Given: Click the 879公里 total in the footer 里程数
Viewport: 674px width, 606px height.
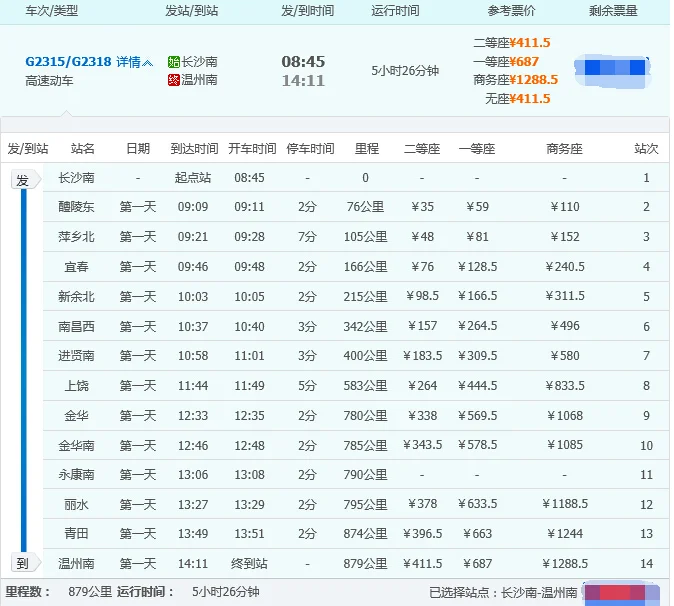Looking at the screenshot, I should click(90, 592).
